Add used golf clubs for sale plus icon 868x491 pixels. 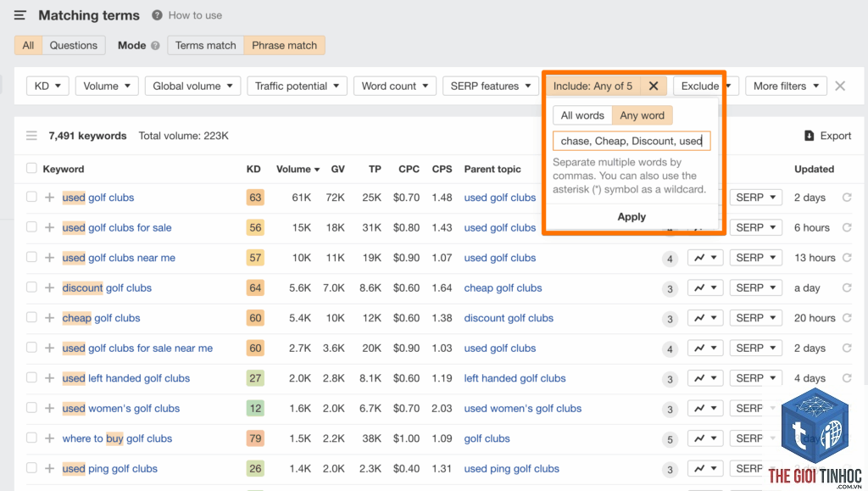50,227
